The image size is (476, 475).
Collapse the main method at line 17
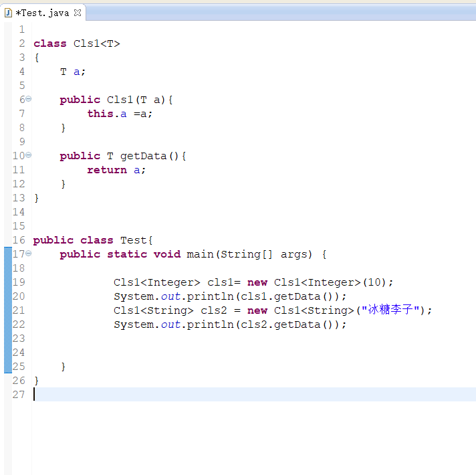click(29, 253)
